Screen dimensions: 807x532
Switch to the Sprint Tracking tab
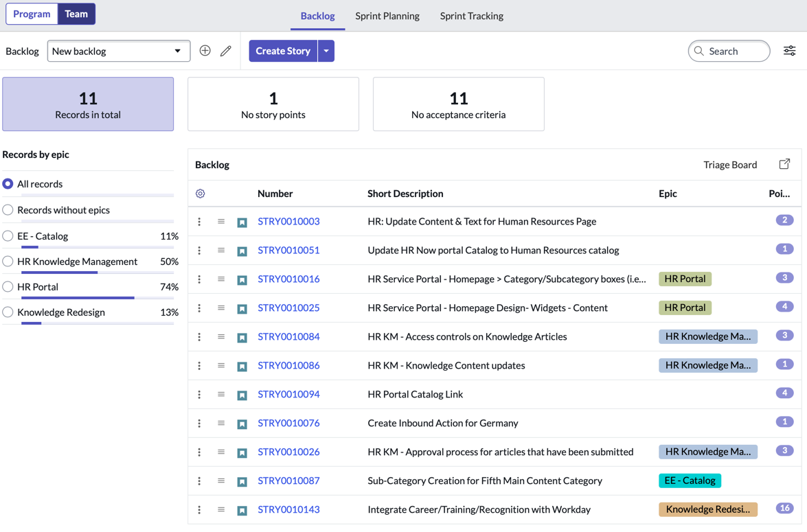(471, 16)
